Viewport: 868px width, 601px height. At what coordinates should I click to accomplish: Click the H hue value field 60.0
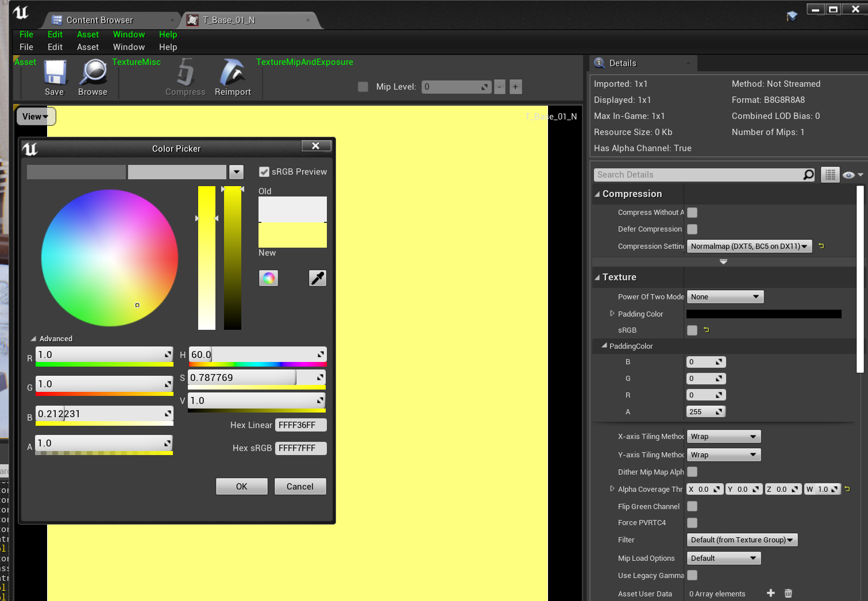[257, 355]
